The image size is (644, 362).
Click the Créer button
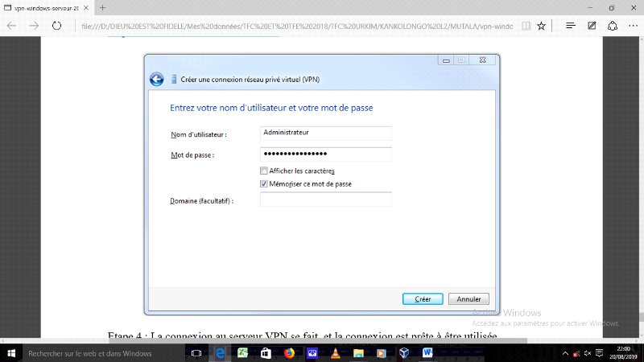click(423, 299)
